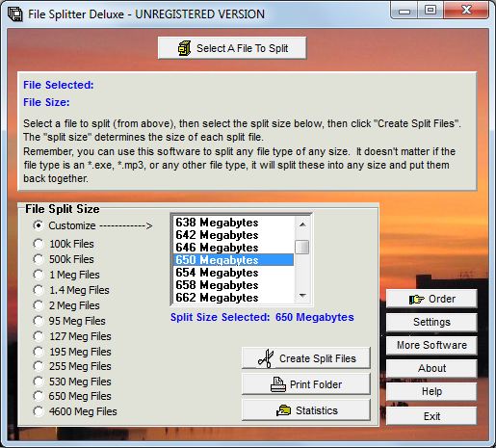Select 642 Megabytes in the list
Screen dimensions: 496x448
pos(233,235)
